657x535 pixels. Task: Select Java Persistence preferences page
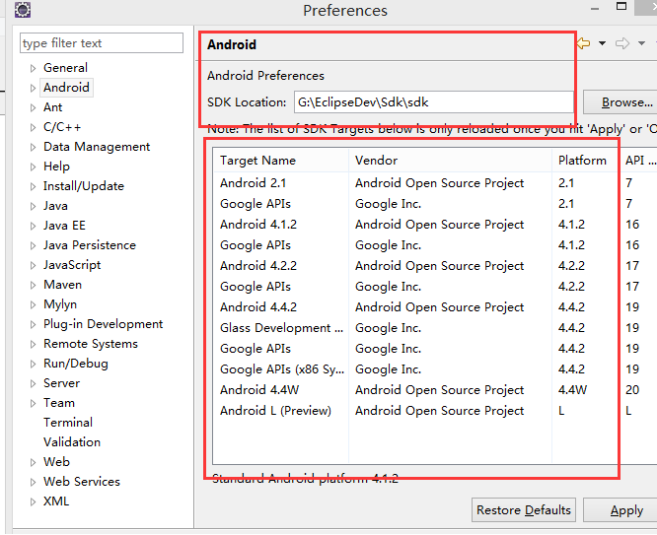click(90, 245)
